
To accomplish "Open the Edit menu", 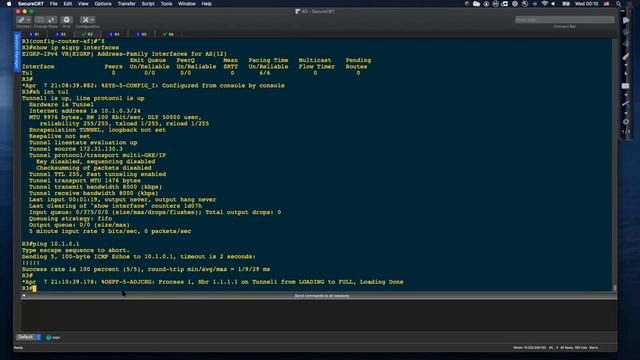I will 68,4.
